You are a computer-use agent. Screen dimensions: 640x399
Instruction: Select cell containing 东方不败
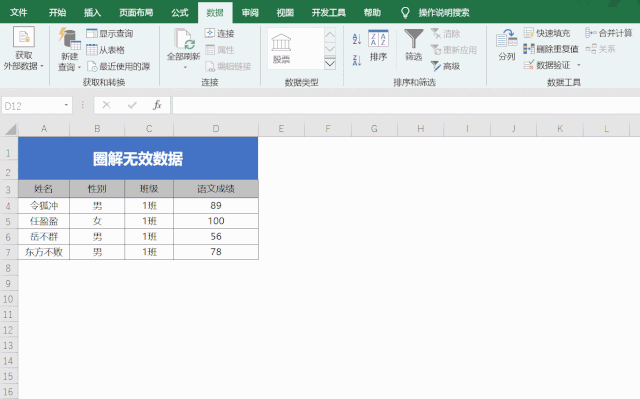point(44,252)
